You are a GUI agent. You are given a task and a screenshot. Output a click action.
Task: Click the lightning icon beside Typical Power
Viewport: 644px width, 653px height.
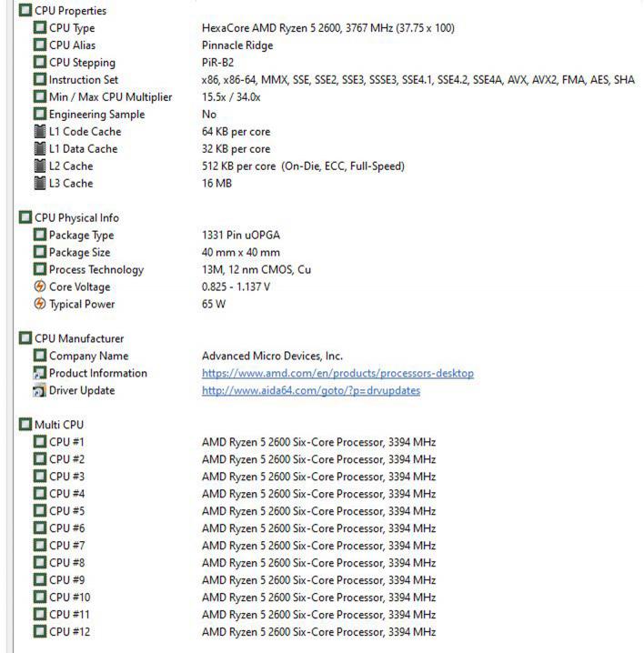(40, 304)
